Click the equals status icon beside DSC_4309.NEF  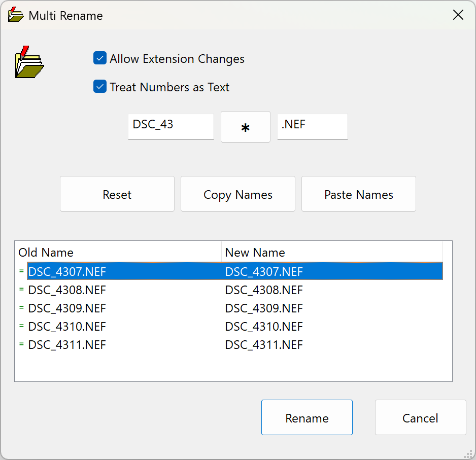(21, 308)
